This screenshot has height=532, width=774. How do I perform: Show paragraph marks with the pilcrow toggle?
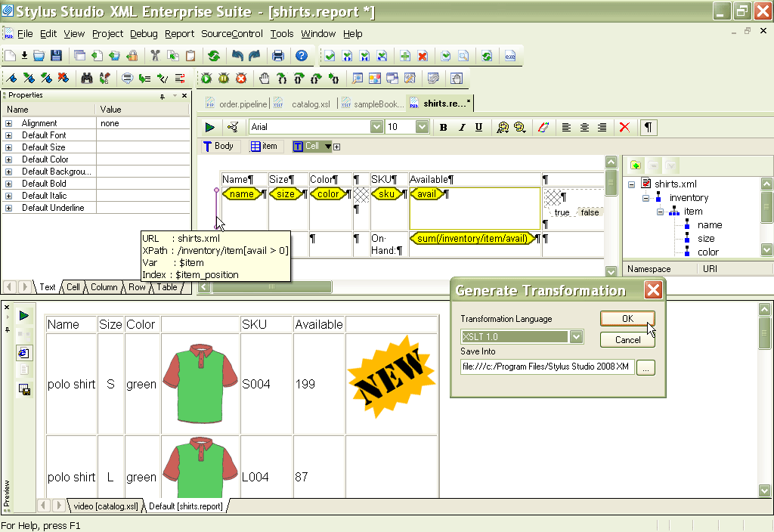(648, 126)
